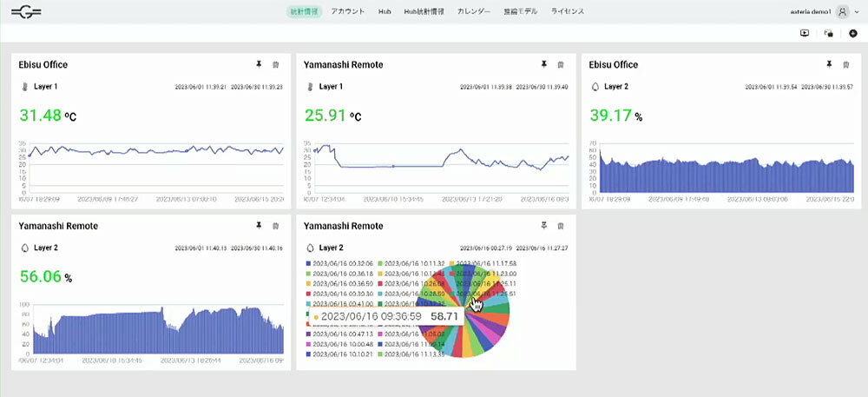The image size is (868, 397).
Task: Open the user avatar account menu
Action: tap(842, 12)
